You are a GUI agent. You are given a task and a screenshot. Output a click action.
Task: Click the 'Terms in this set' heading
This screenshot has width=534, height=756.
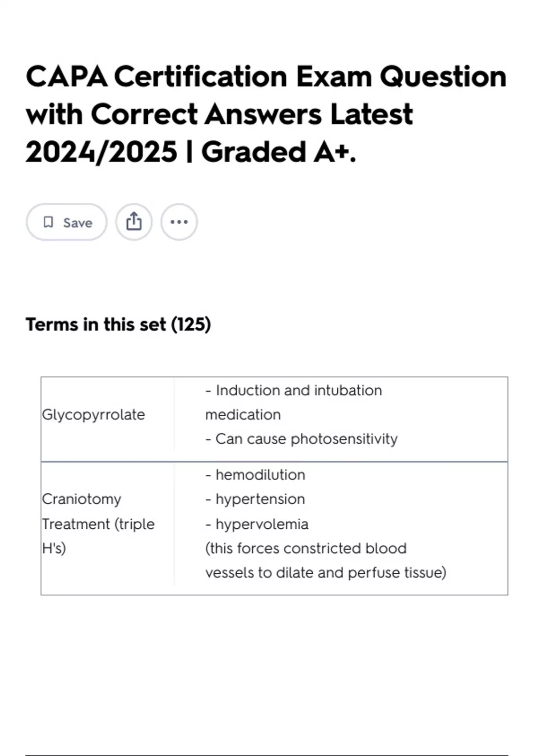pyautogui.click(x=96, y=325)
